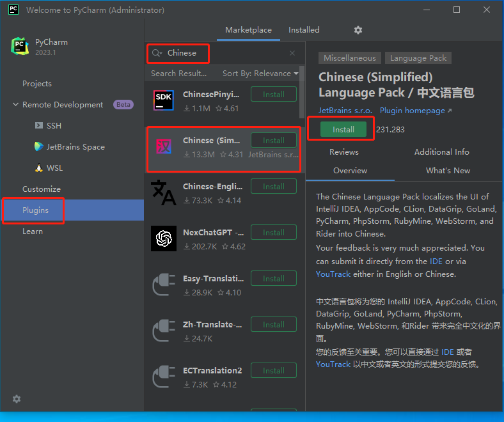Click the search magnifier icon

click(x=157, y=53)
